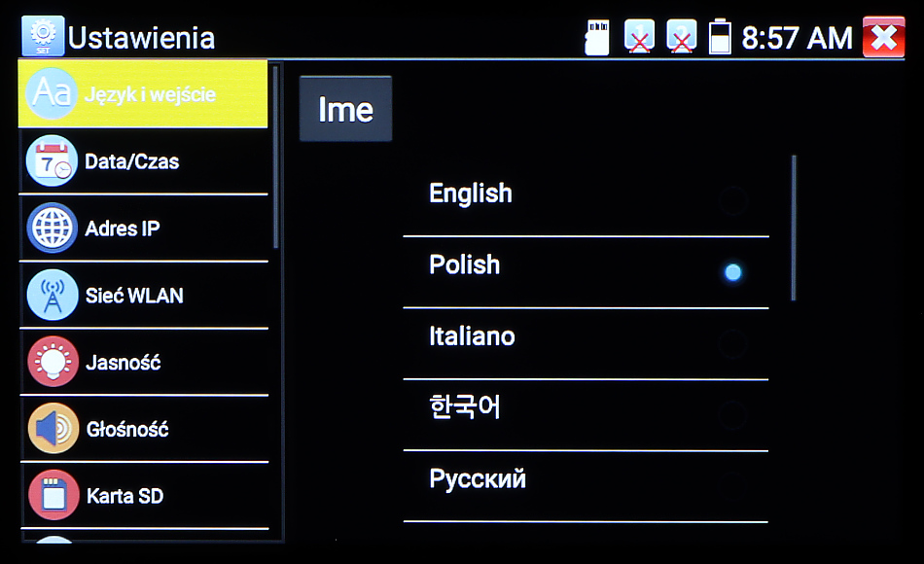Click the Adres IP globe icon
The image size is (924, 564).
tap(52, 229)
